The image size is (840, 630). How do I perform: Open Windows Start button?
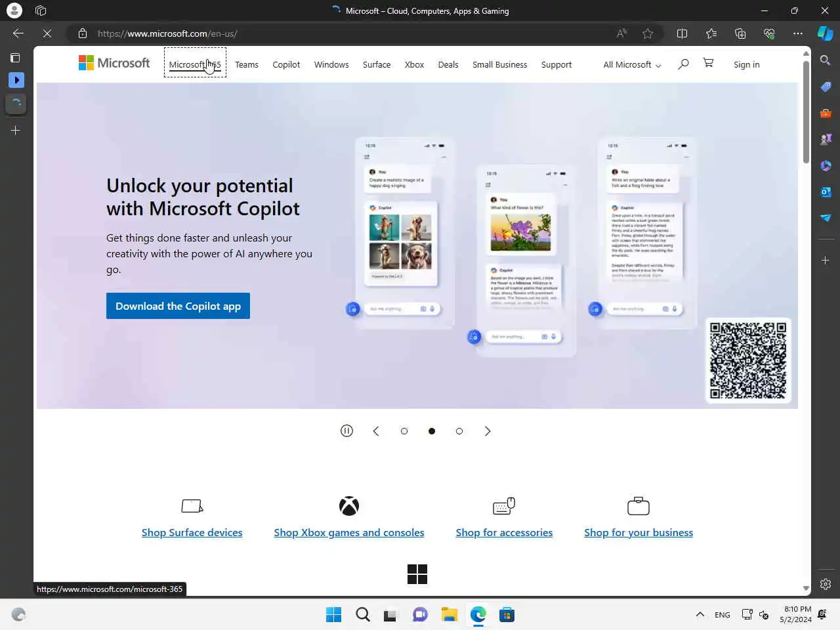[x=333, y=614]
